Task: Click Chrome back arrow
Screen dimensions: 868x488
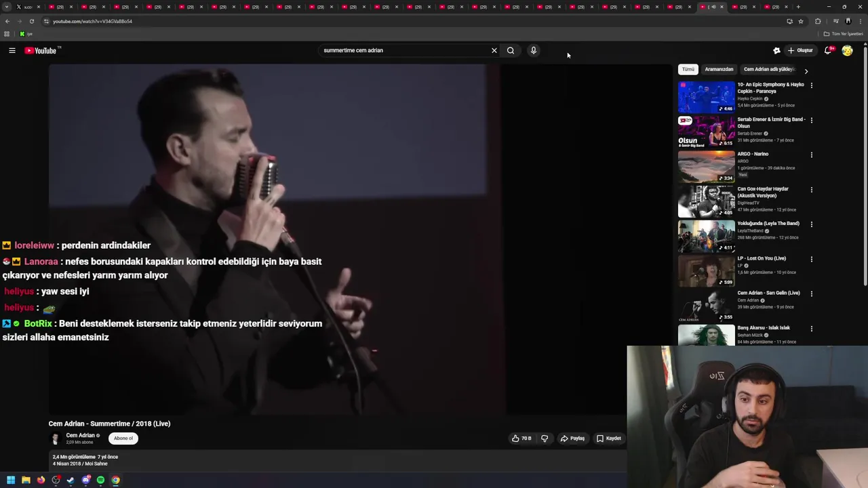Action: (x=7, y=21)
